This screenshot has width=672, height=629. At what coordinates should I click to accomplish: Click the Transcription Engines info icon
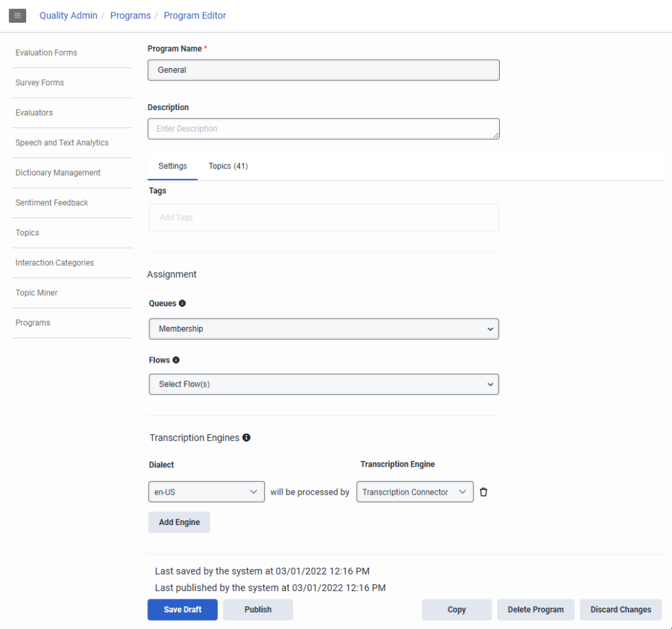[x=246, y=437]
